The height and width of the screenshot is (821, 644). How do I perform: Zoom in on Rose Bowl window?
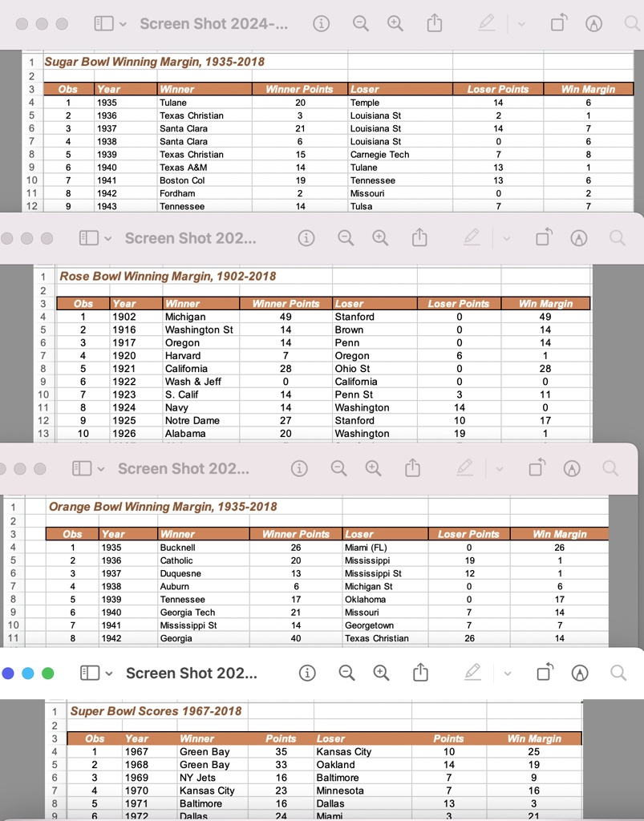pos(380,238)
